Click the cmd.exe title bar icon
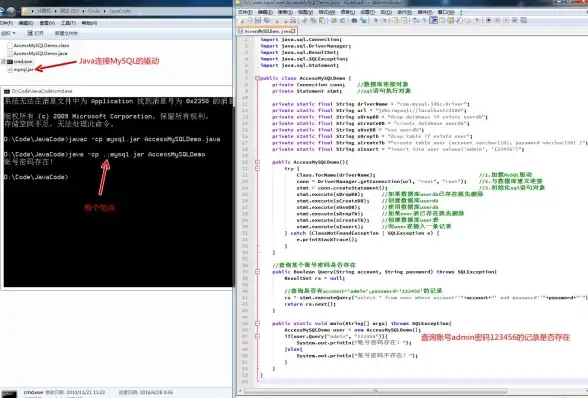Screen dimensions: 588x398 (7, 91)
